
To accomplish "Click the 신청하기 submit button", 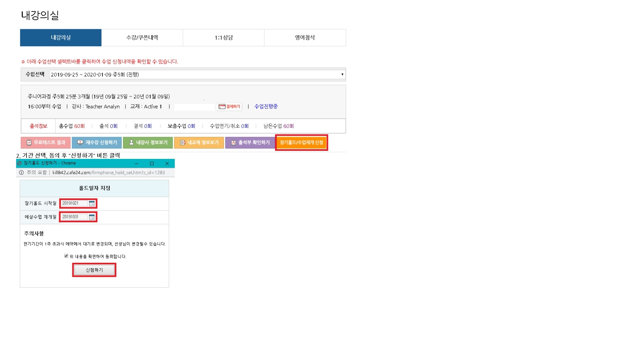I will point(94,270).
